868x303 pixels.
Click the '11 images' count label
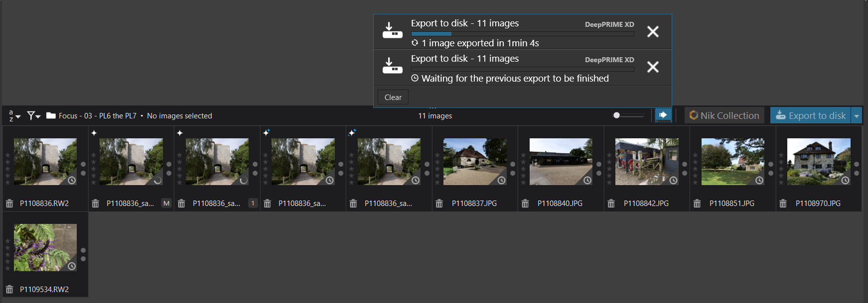(435, 116)
